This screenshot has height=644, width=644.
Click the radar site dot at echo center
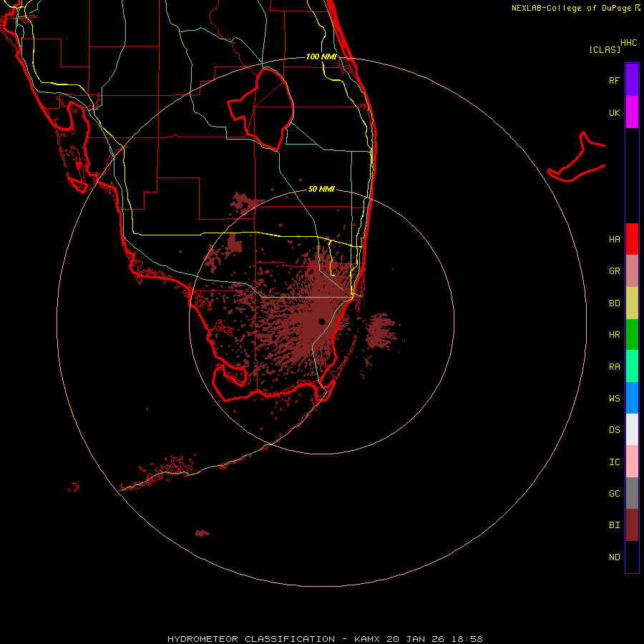click(x=321, y=321)
